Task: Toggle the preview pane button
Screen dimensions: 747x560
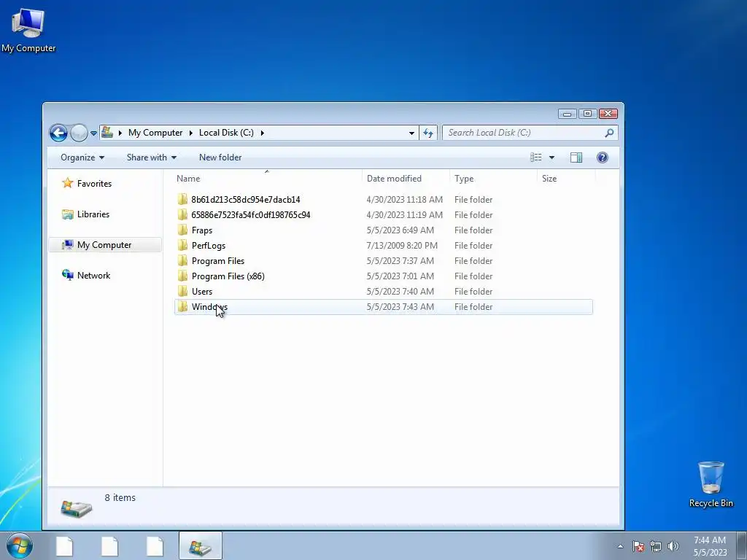Action: 576,157
